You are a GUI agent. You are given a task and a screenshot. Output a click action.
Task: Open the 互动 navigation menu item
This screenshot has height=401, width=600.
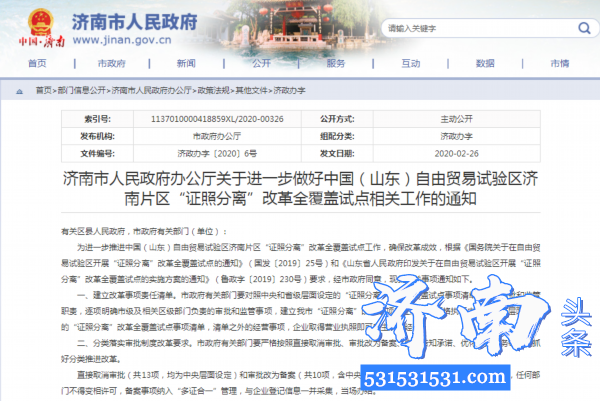point(411,63)
